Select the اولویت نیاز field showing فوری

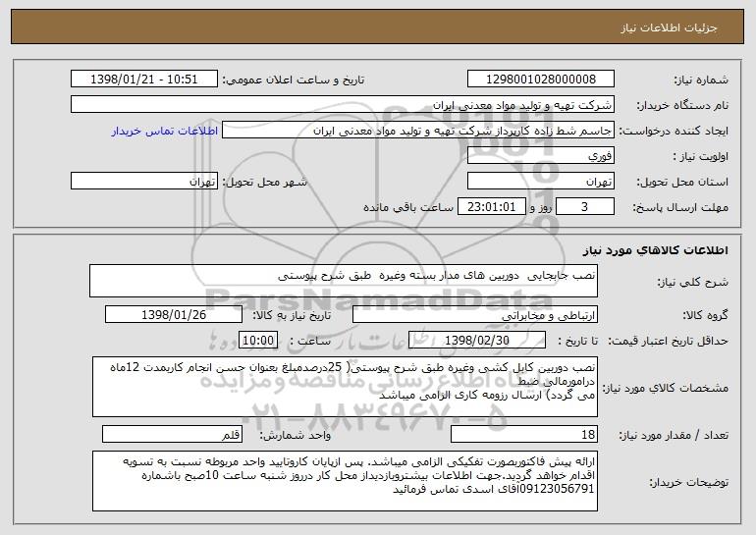(x=540, y=156)
